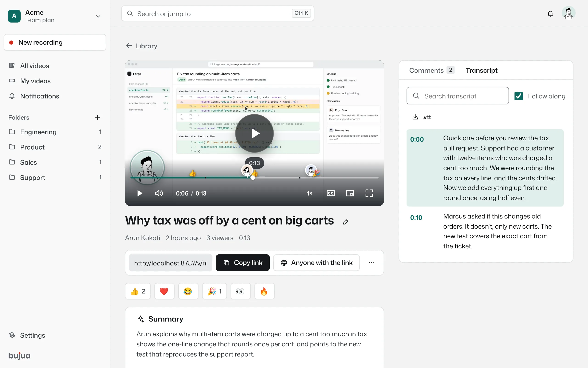
Task: Open the more options ellipsis menu
Action: (371, 263)
